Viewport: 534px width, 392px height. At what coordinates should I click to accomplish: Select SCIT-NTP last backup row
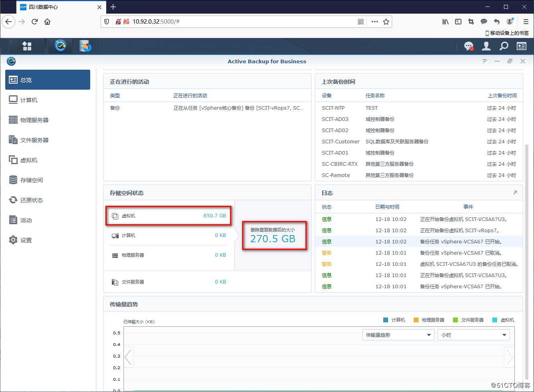(419, 108)
